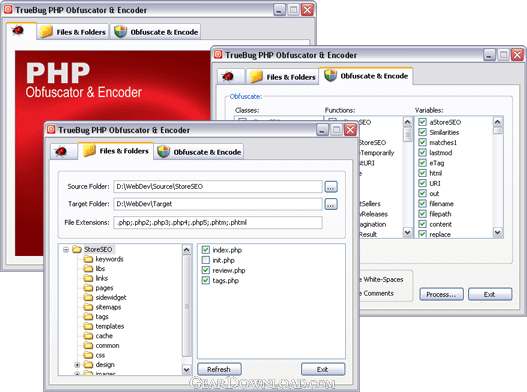Click Refresh button
Image resolution: width=527 pixels, height=392 pixels.
(219, 369)
